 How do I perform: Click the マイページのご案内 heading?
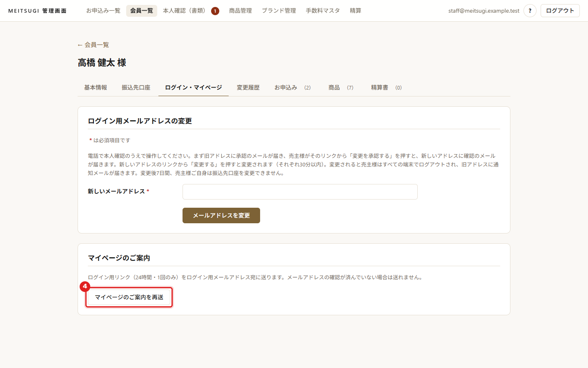tap(119, 258)
